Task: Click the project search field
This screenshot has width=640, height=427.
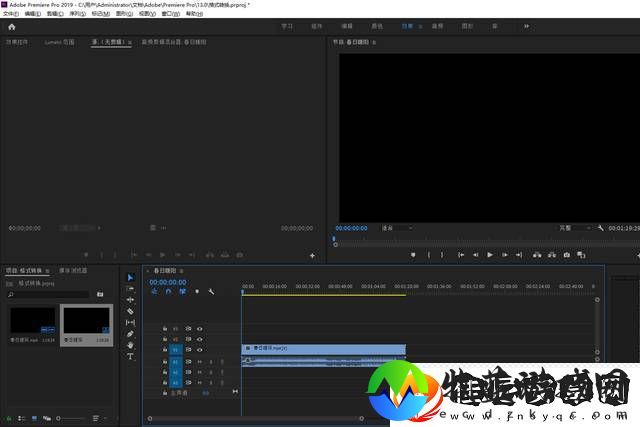Action: [48, 294]
